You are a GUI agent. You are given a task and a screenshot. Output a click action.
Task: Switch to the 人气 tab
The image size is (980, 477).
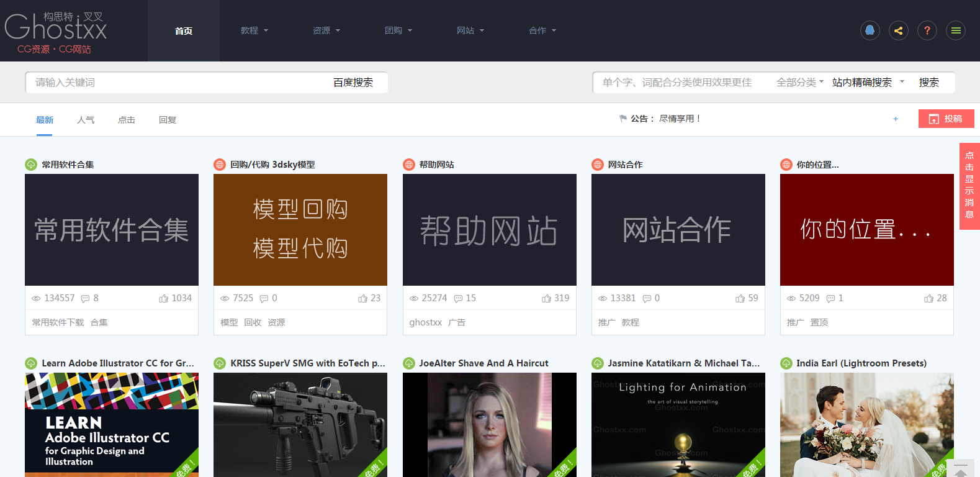point(86,120)
